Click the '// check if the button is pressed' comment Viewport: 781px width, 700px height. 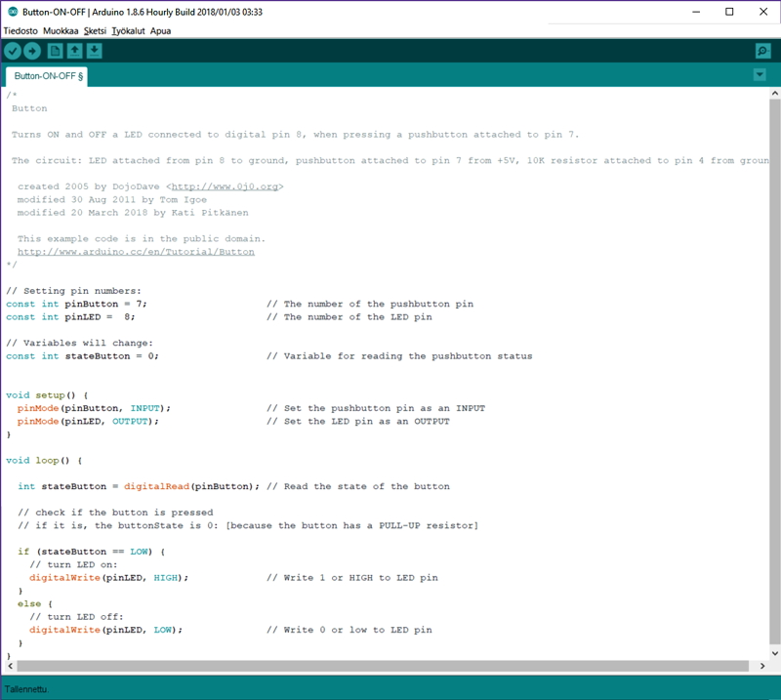(x=115, y=513)
